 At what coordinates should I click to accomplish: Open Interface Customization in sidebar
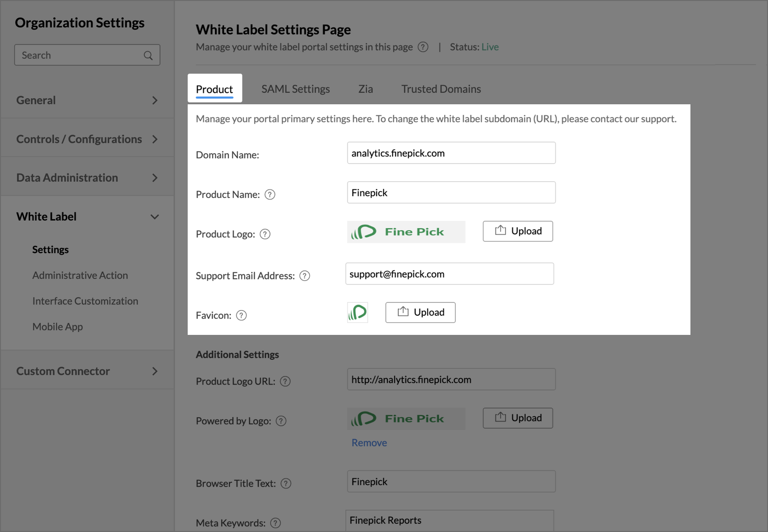pos(85,301)
